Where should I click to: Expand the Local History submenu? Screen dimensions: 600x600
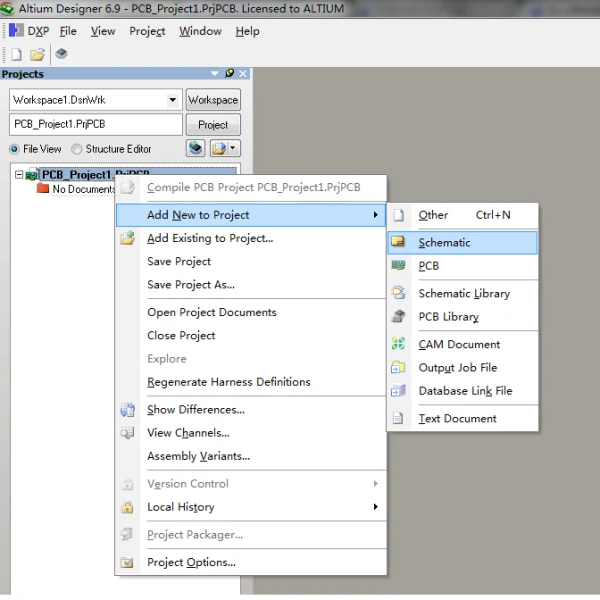coord(251,507)
